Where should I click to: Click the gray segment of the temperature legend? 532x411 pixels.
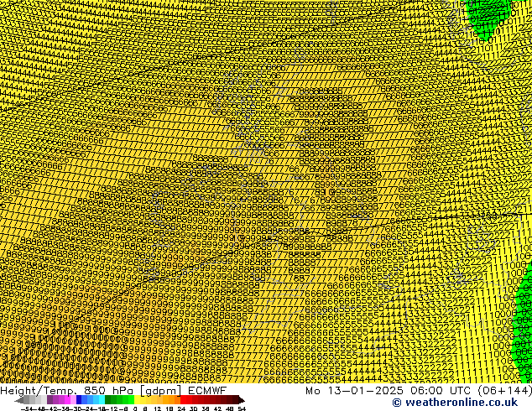click(x=32, y=399)
